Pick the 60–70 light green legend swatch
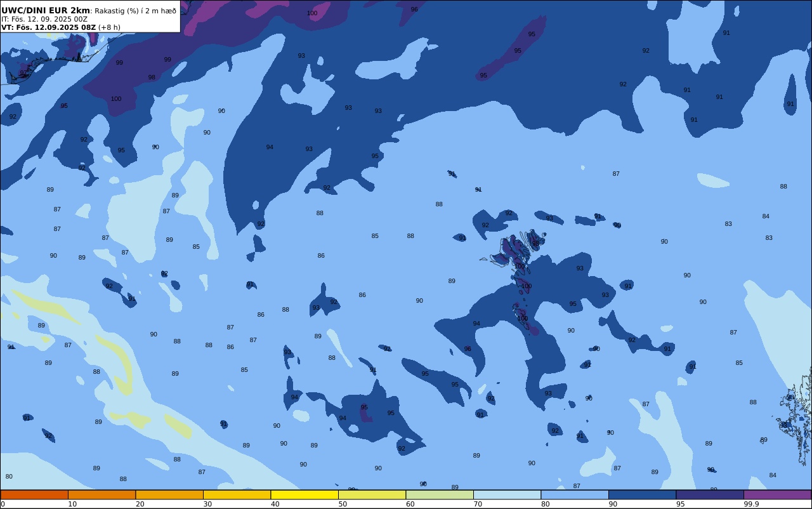Screen dimensions: 812x509 pos(440,494)
